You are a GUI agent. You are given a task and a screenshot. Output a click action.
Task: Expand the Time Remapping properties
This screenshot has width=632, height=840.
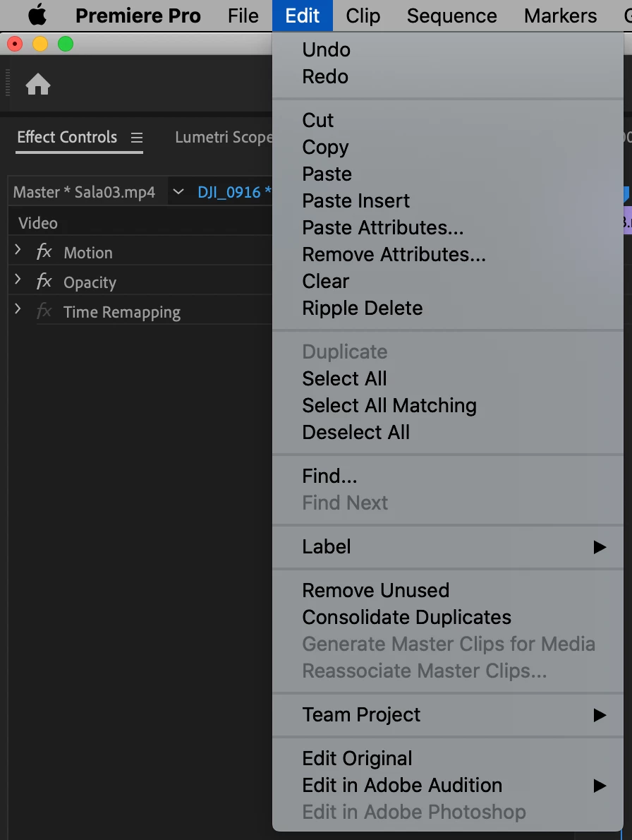(18, 311)
